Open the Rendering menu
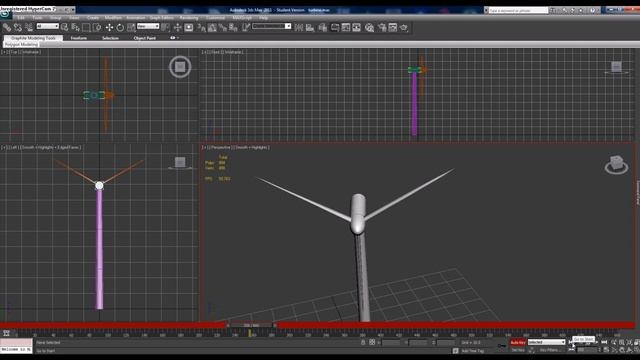Screen dimensions: 640x360 tap(189, 18)
